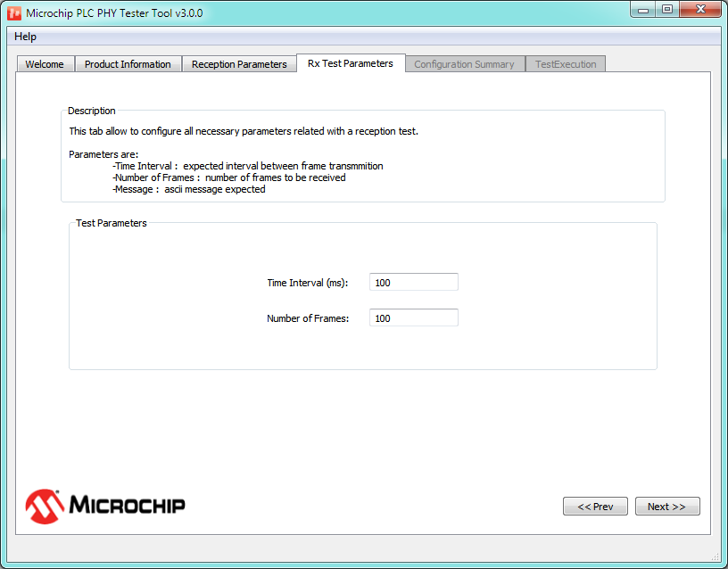Click the 'Number of Frames:' label
This screenshot has width=728, height=569.
tap(308, 318)
